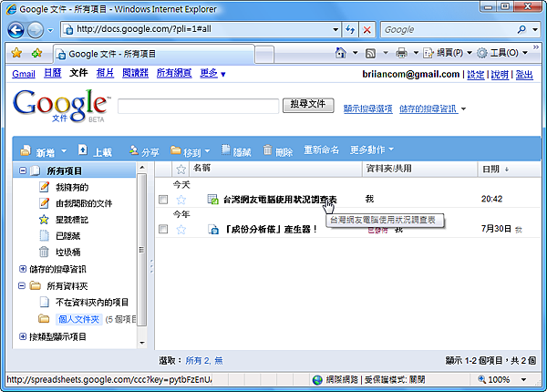
Task: Star the 台灣網友電腦使用狀況調查表 document
Action: coord(181,200)
